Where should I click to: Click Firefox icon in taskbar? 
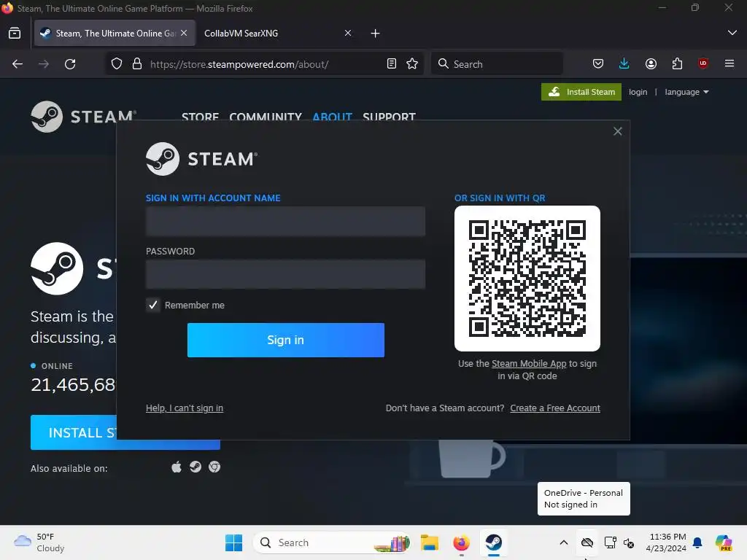click(x=461, y=542)
